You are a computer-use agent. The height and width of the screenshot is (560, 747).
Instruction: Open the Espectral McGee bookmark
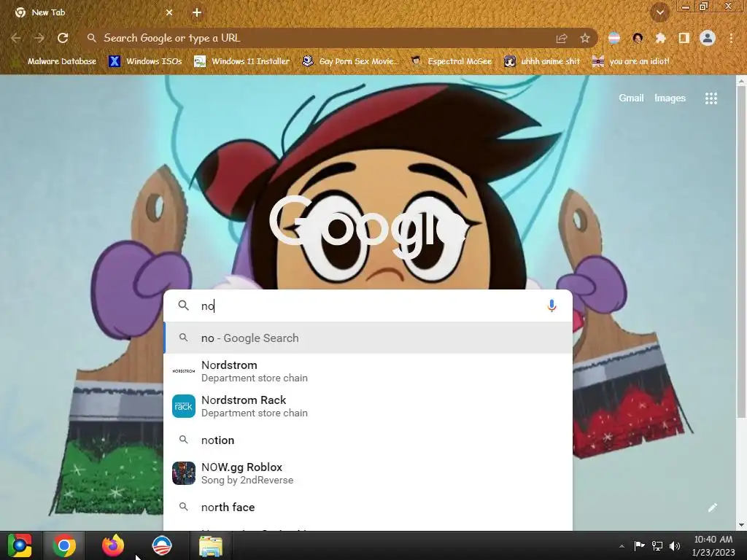point(451,61)
